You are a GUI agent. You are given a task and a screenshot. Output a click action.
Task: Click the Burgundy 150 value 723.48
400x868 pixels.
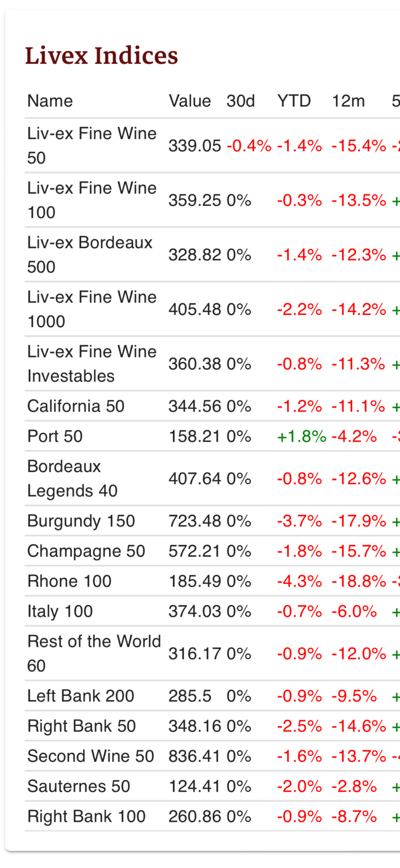pos(195,521)
